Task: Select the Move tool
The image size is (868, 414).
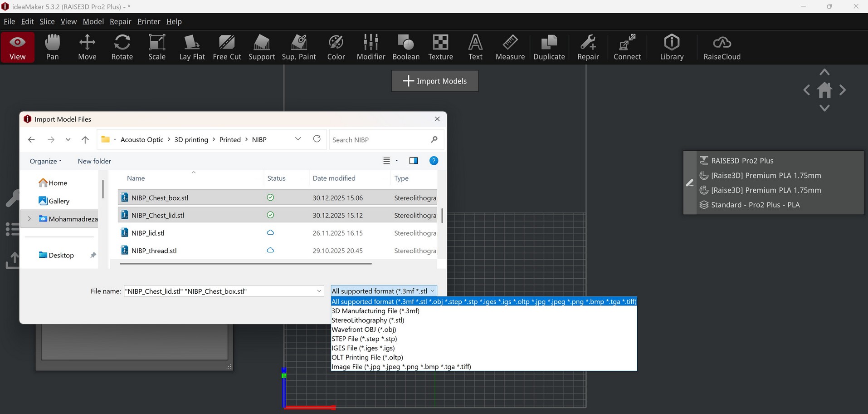Action: [x=87, y=47]
